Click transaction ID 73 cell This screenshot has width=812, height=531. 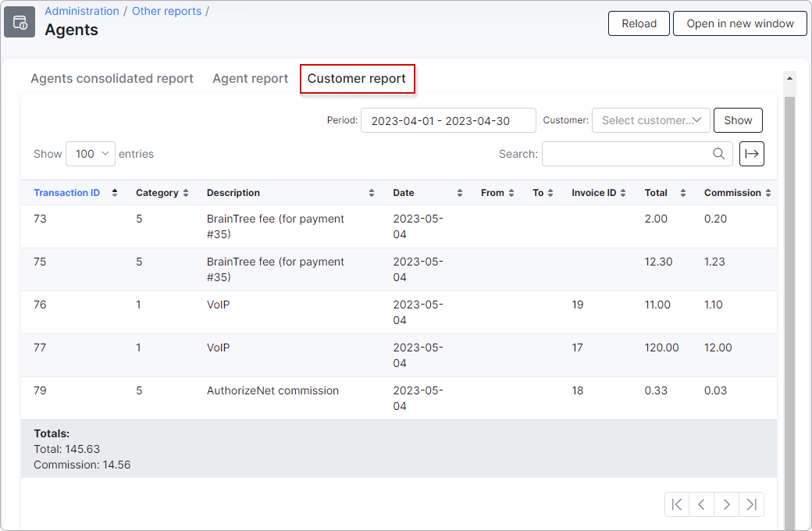pos(40,219)
